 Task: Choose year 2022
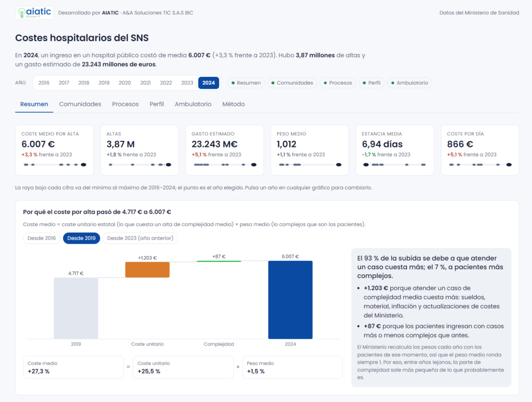click(x=166, y=83)
